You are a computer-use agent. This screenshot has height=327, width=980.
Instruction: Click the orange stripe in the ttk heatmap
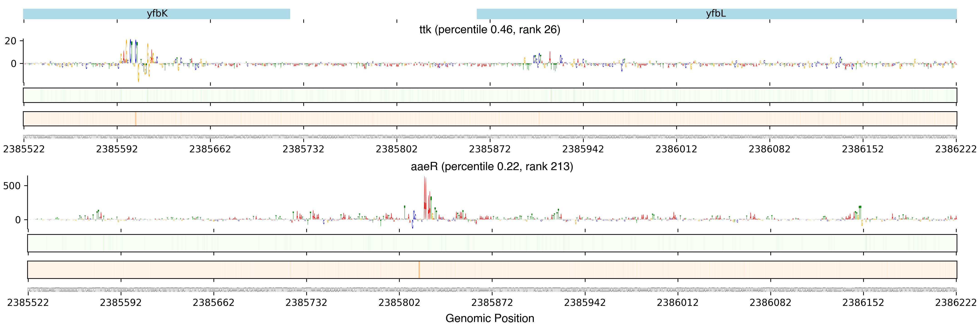click(x=135, y=119)
